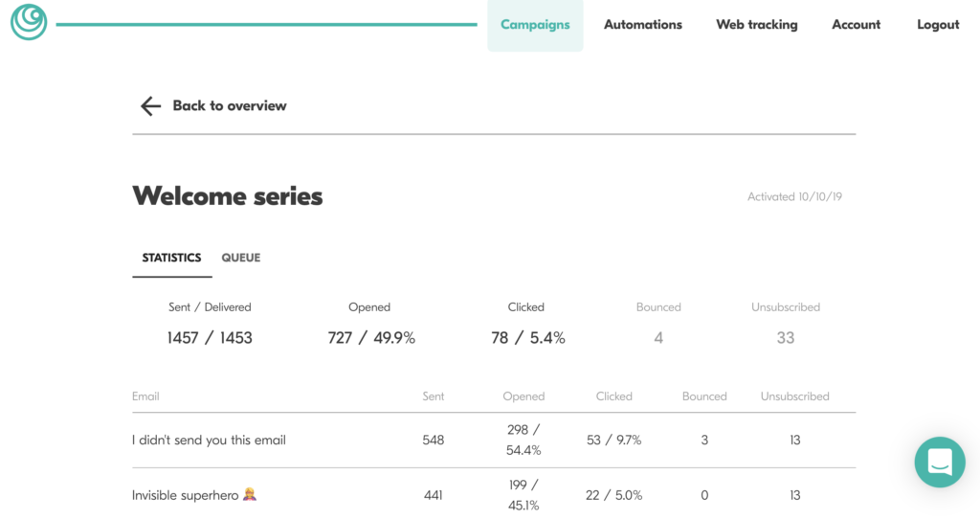
Task: Open the Campaigns tab
Action: click(x=535, y=25)
